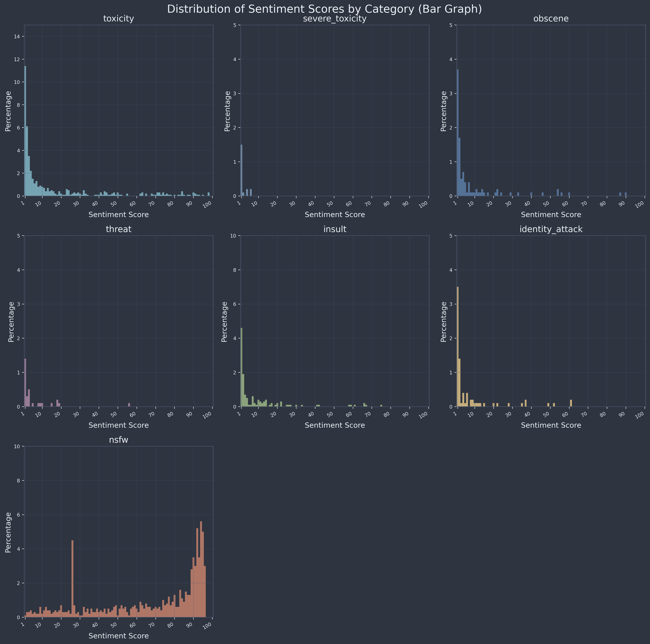Click 'Sentiment Score' label under obscene chart
Image resolution: width=650 pixels, height=644 pixels.
(551, 214)
